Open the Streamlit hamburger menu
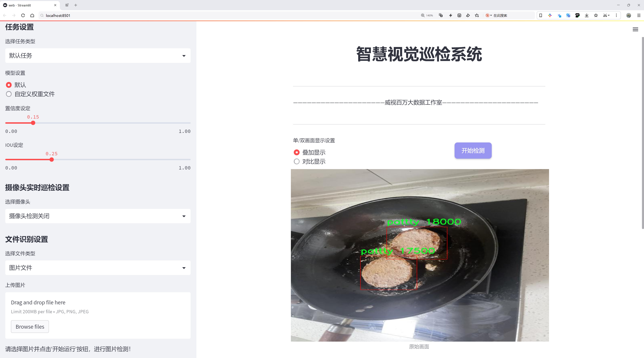The image size is (644, 358). pyautogui.click(x=635, y=30)
